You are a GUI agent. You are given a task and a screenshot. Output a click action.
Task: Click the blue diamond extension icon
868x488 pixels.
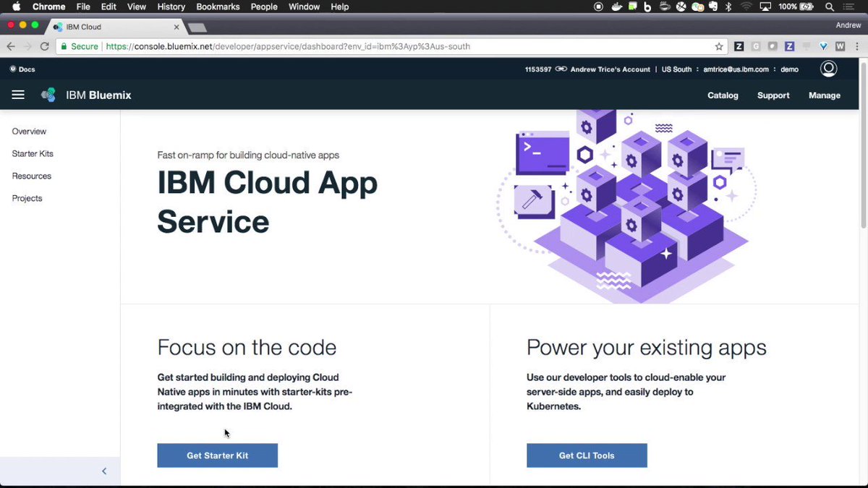coord(823,46)
